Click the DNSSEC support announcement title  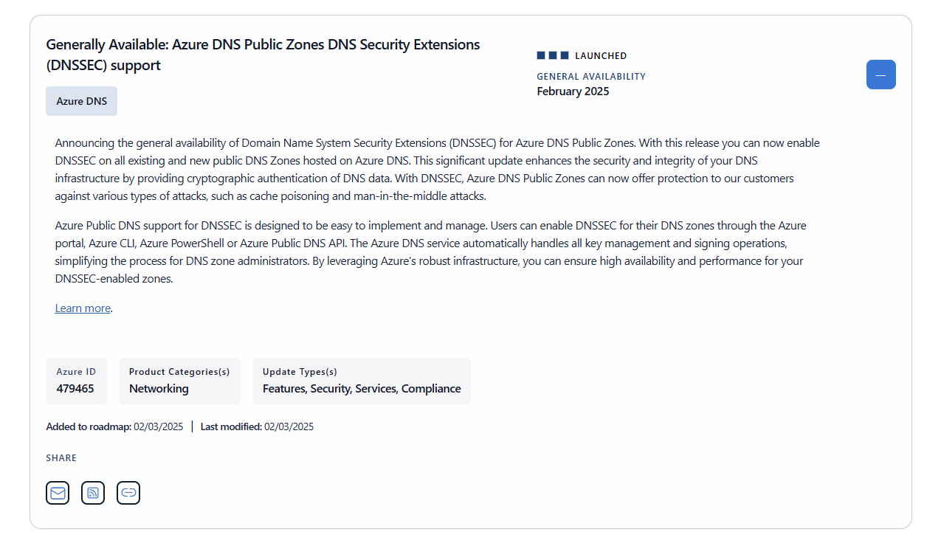tap(263, 55)
